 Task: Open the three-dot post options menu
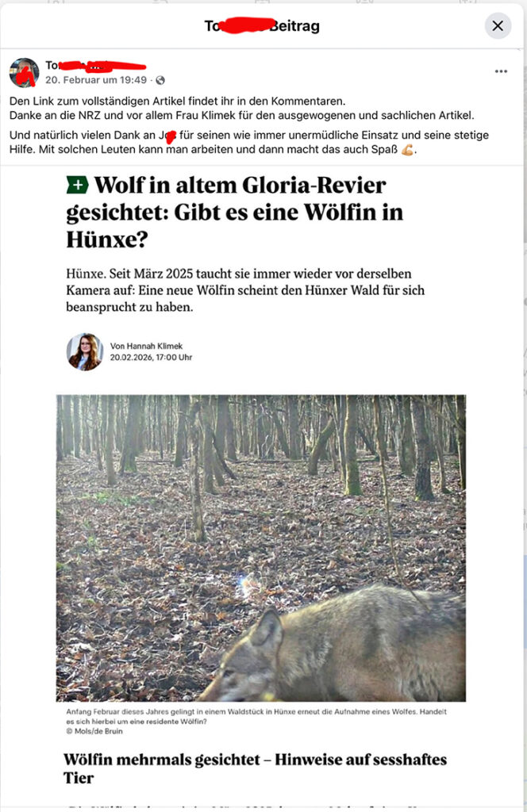pyautogui.click(x=501, y=71)
